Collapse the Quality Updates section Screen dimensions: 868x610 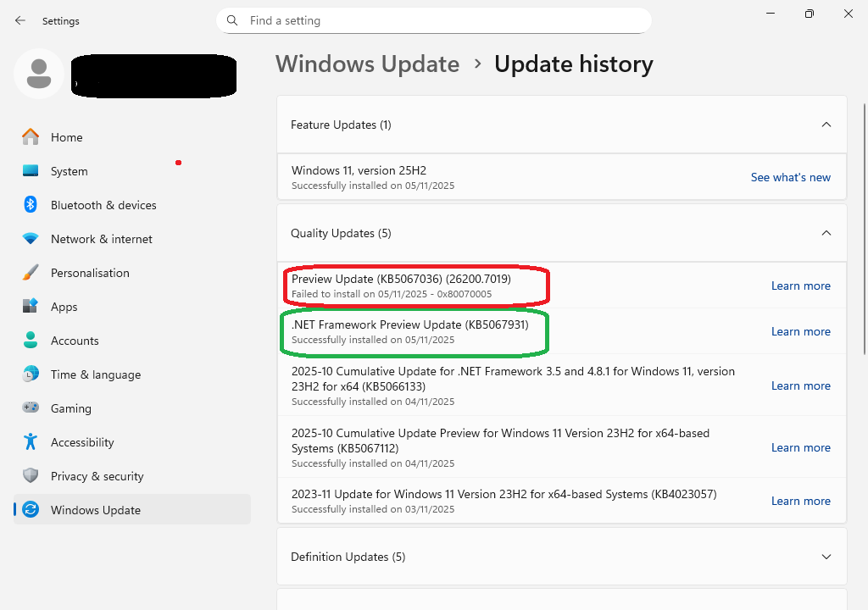(x=826, y=233)
